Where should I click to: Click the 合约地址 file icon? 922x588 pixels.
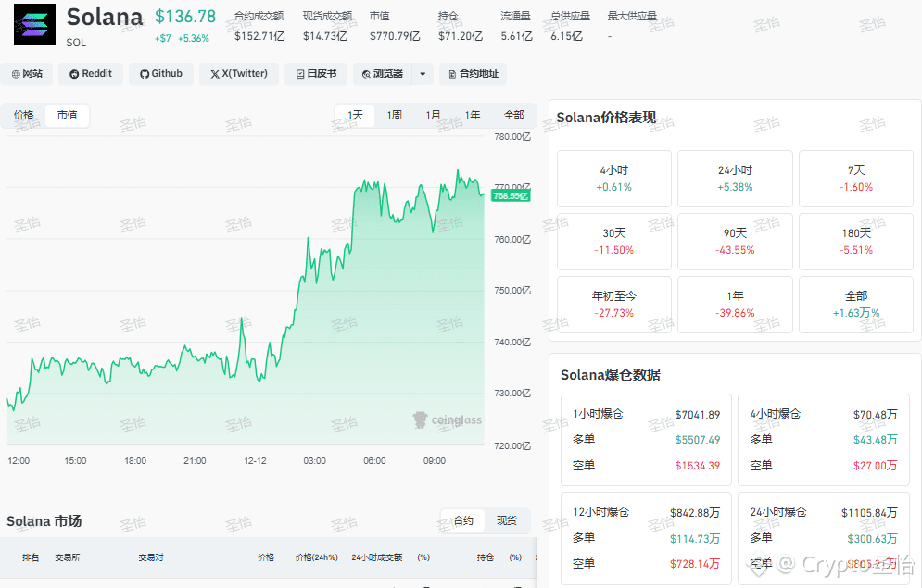pos(452,74)
